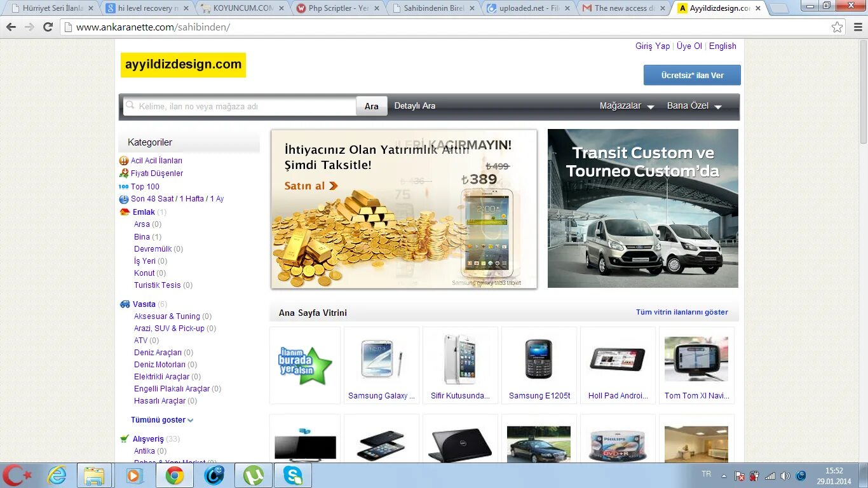Open a new tab button
Image resolution: width=868 pixels, height=488 pixels.
pyautogui.click(x=779, y=8)
